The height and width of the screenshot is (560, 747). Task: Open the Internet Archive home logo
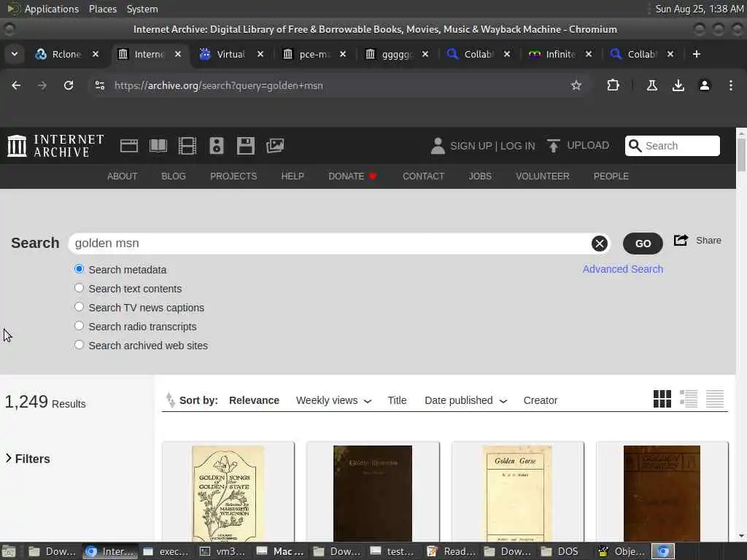pos(55,146)
